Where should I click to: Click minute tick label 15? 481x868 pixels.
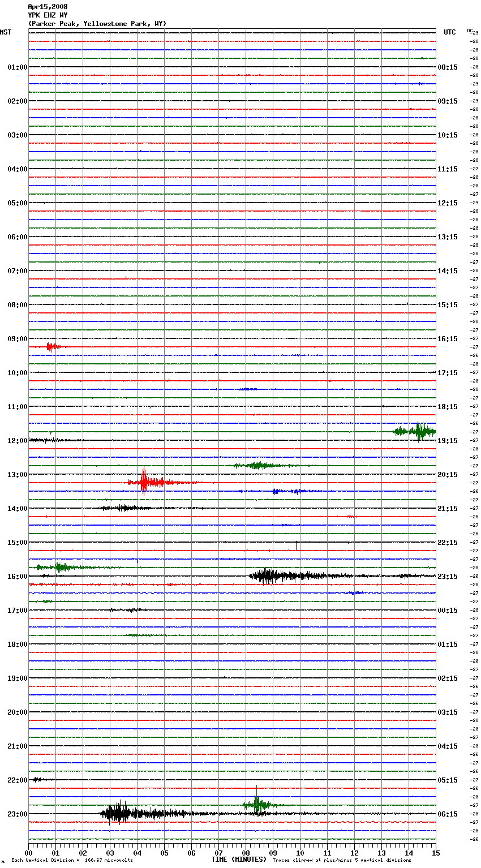click(x=436, y=853)
